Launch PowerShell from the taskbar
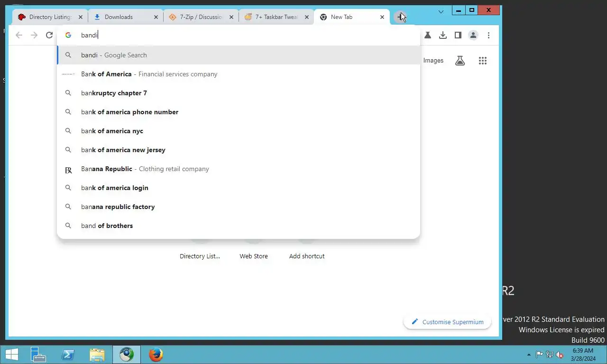 67,355
